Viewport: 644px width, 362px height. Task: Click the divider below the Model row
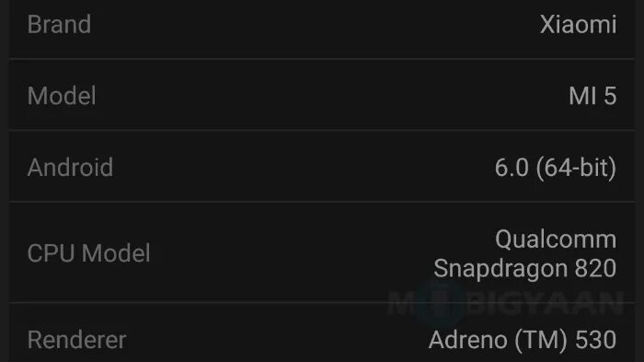[322, 131]
